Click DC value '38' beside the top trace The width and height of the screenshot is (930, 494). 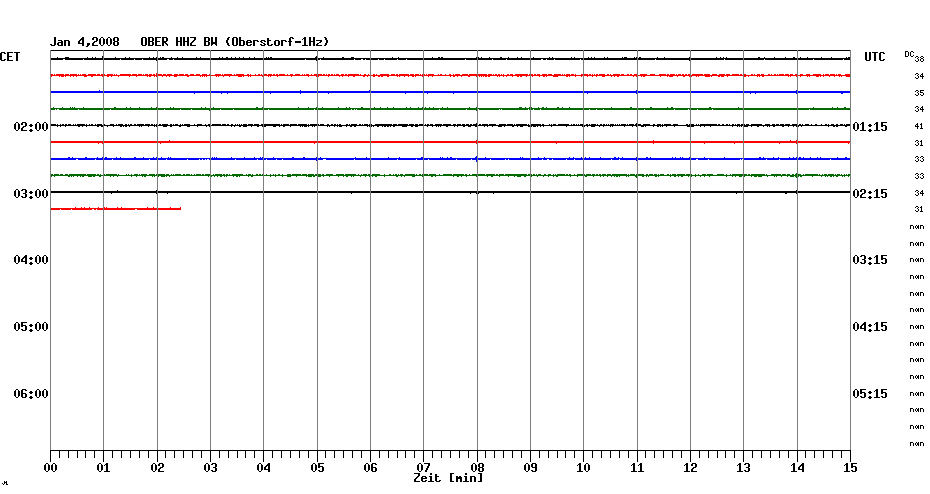919,59
